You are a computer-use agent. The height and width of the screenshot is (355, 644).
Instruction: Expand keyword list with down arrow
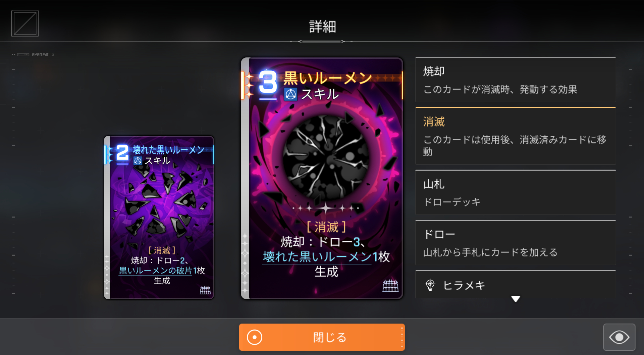(x=516, y=299)
